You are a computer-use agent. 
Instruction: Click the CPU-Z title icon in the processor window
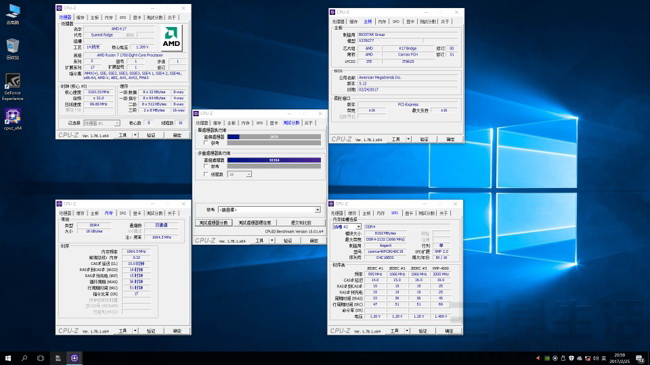tap(59, 8)
